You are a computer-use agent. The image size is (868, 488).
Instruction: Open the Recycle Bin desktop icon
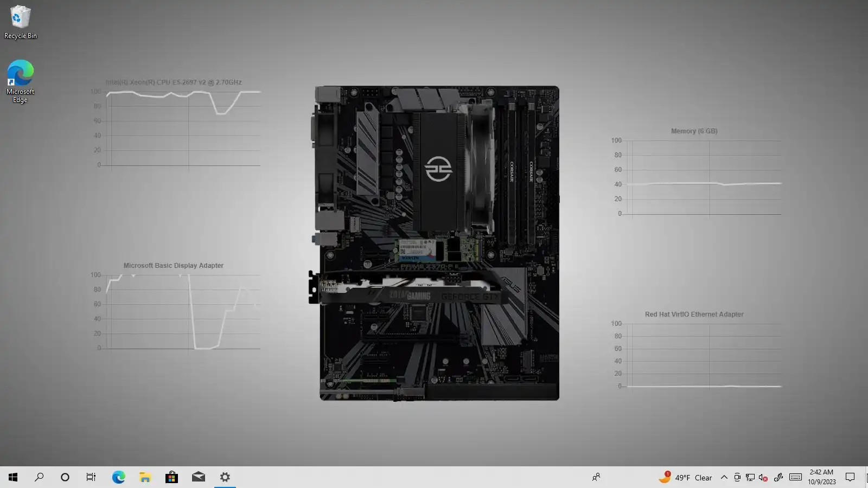21,22
